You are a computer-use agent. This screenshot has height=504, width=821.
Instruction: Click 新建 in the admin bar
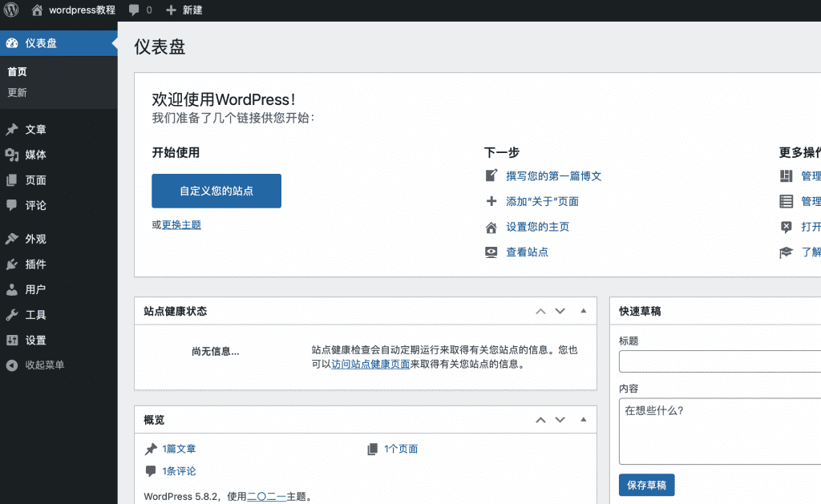(192, 10)
